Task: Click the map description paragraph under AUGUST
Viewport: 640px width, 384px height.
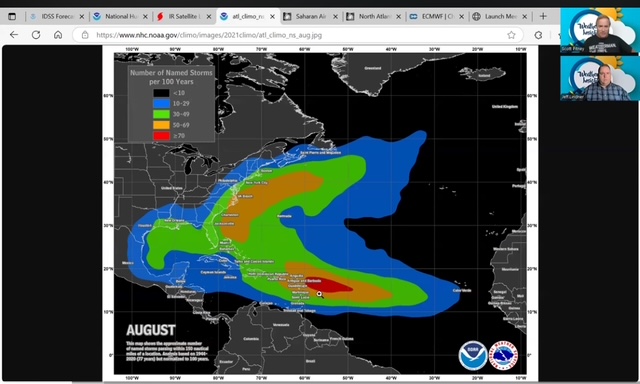Action: pos(167,351)
